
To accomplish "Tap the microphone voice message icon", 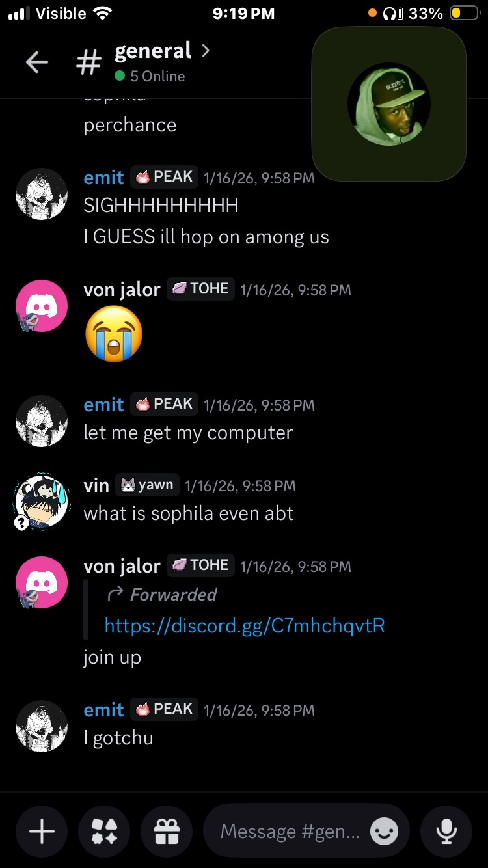I will pyautogui.click(x=446, y=831).
